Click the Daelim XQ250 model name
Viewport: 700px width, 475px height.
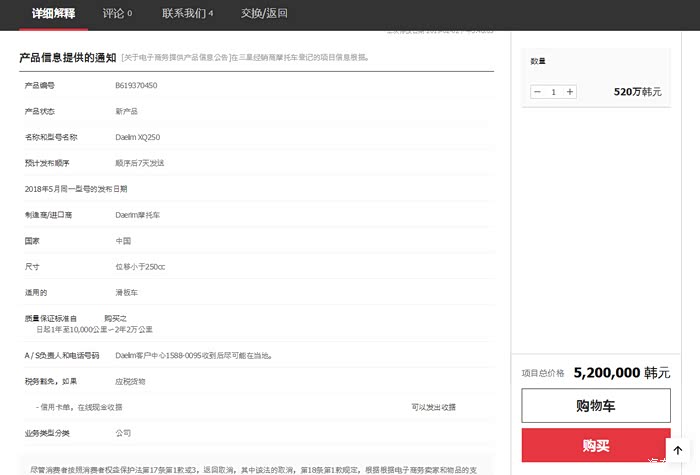[x=137, y=136]
